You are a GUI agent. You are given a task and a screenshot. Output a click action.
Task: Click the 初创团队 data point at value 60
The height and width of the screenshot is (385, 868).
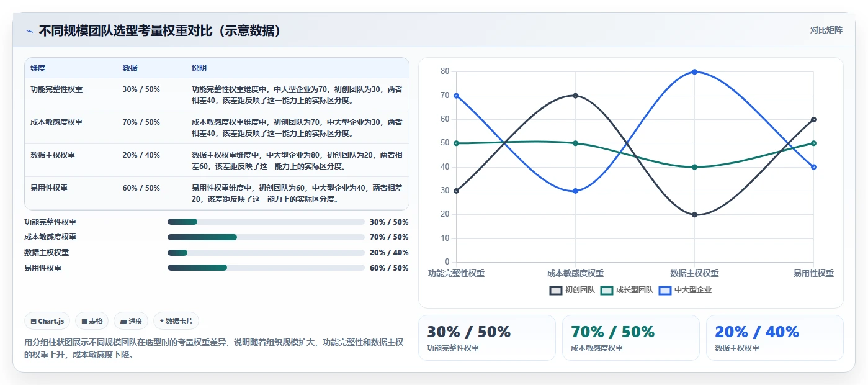(x=813, y=119)
